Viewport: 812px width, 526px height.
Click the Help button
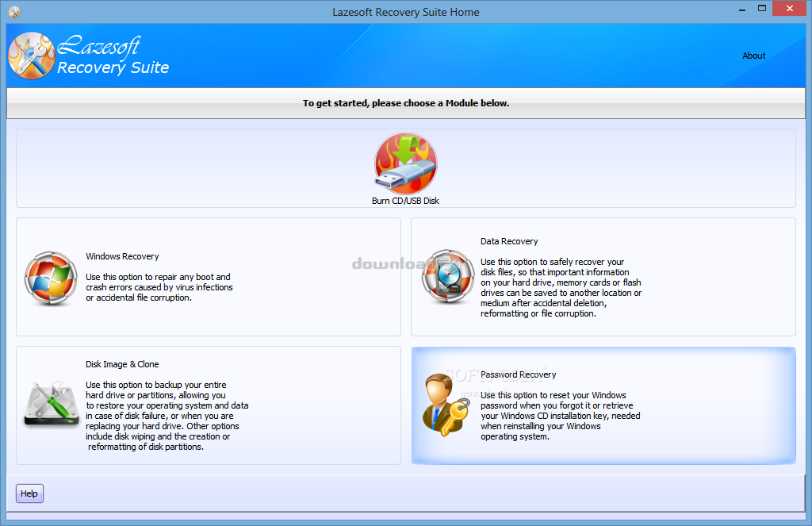click(29, 493)
